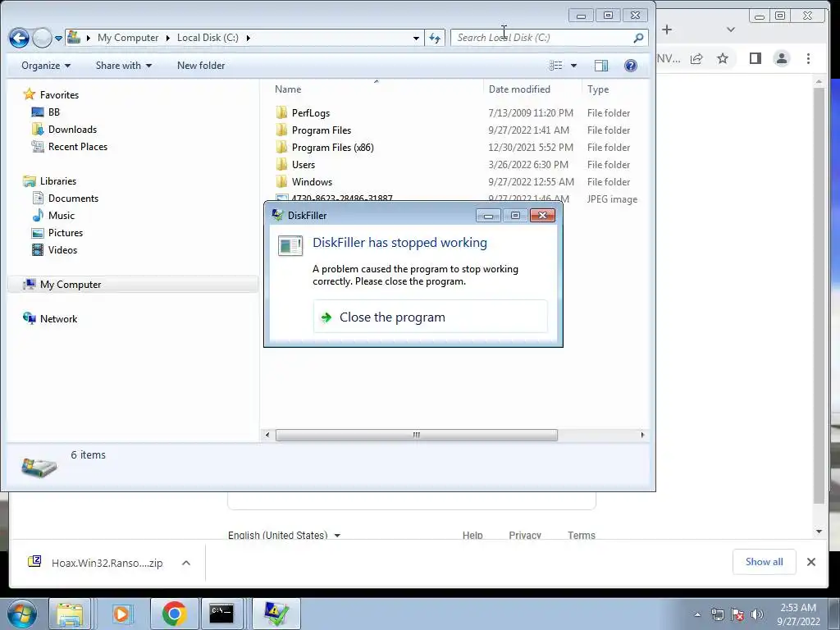Select the Program Files (x86) folder
This screenshot has height=630, width=840.
[332, 148]
